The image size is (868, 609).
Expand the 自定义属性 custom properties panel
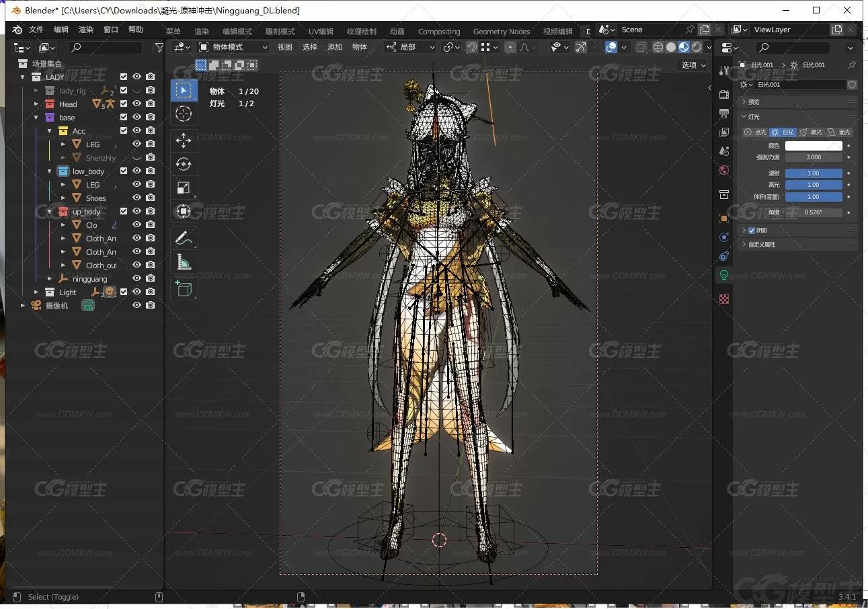797,245
